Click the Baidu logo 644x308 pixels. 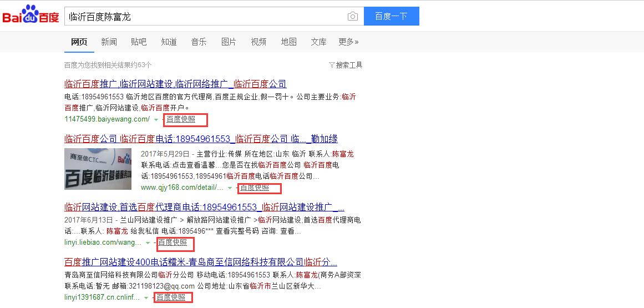coord(31,15)
